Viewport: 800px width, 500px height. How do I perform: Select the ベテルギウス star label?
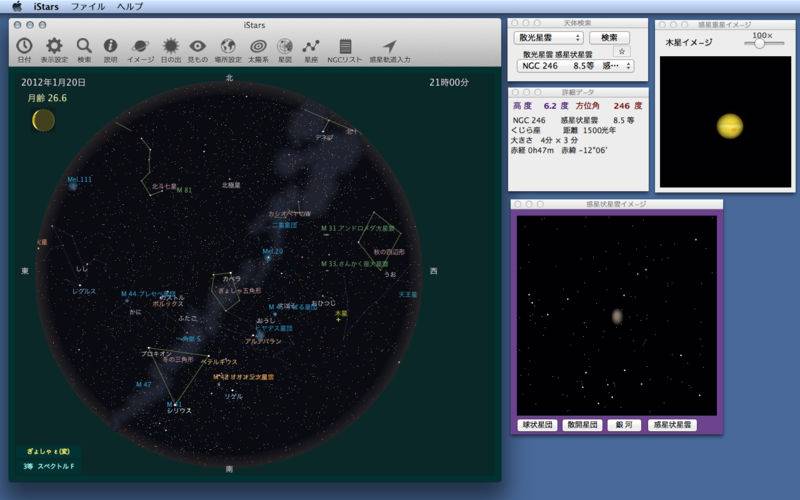click(x=219, y=362)
